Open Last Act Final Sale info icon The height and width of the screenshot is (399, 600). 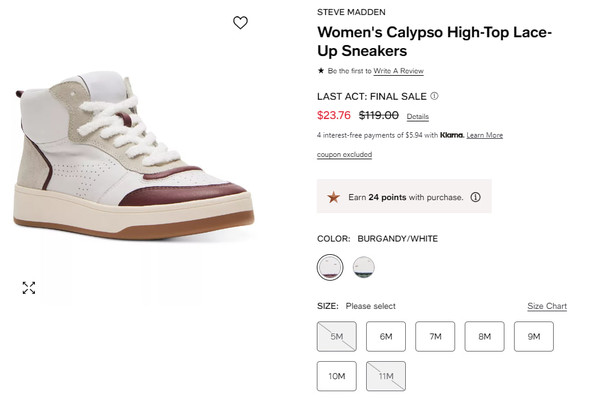(434, 96)
